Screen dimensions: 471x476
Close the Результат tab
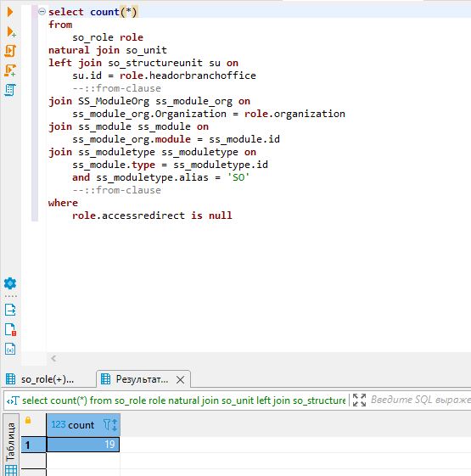coord(180,379)
